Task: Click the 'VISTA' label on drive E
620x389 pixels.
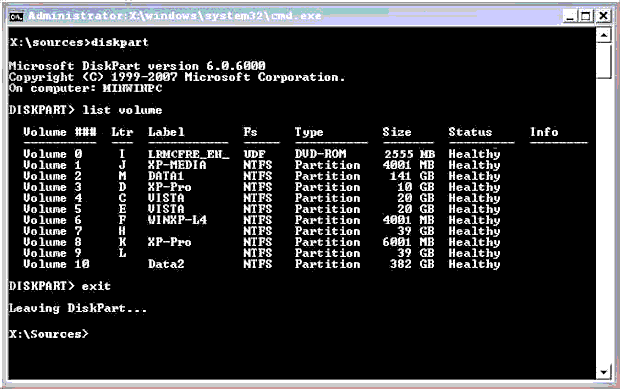Action: coord(166,209)
